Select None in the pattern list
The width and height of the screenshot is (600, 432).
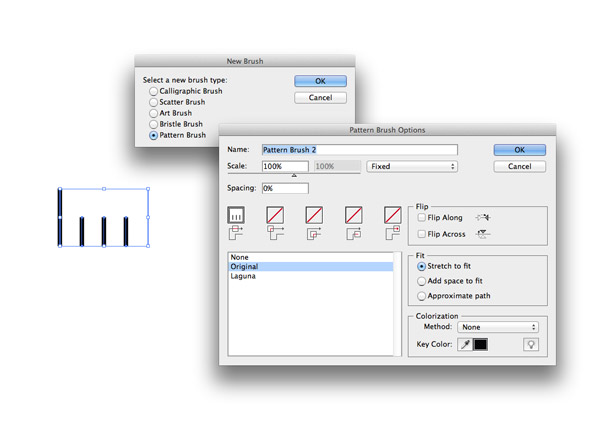click(x=239, y=258)
